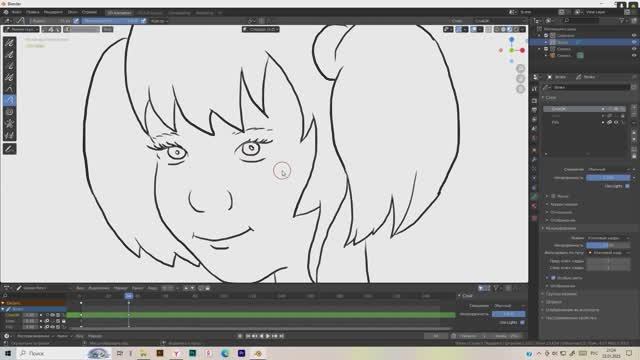Click the viewport pan hand gizmo button
This screenshot has height=360, width=640.
(520, 78)
